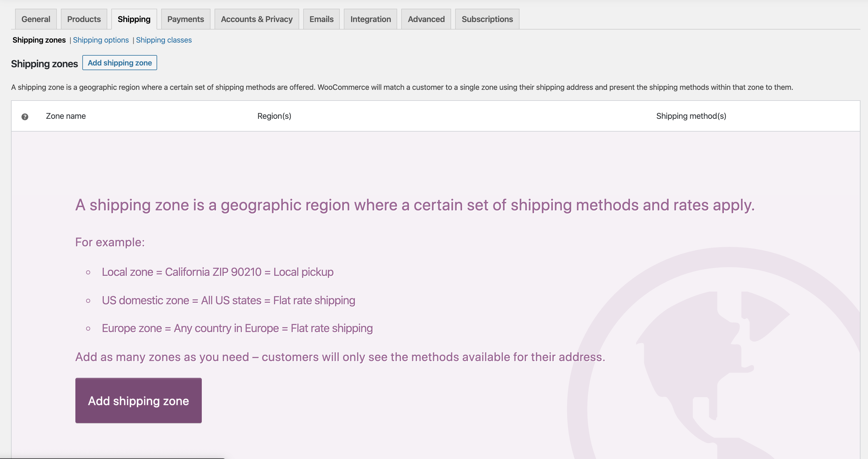
Task: Click the Shipping zones page heading
Action: (44, 64)
